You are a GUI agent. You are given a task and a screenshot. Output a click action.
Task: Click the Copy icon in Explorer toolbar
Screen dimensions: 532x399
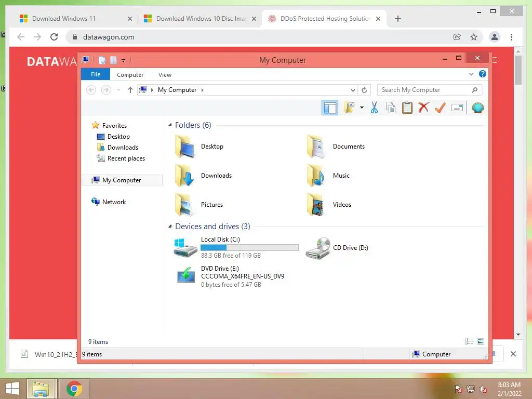(391, 108)
